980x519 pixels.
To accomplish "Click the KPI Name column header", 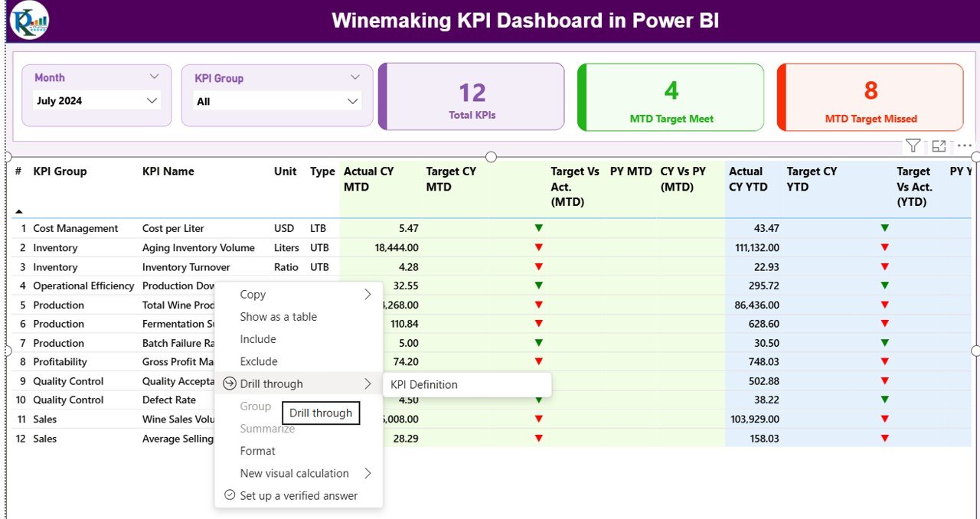I will point(168,171).
